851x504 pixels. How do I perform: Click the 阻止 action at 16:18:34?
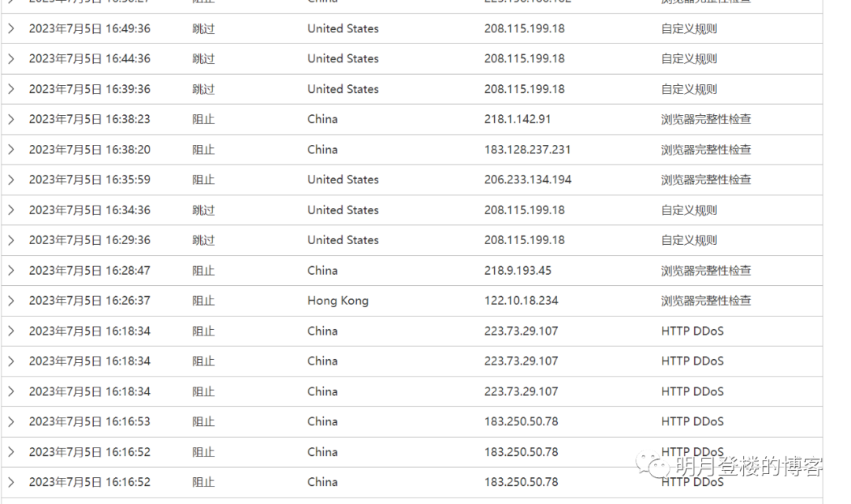tap(203, 331)
